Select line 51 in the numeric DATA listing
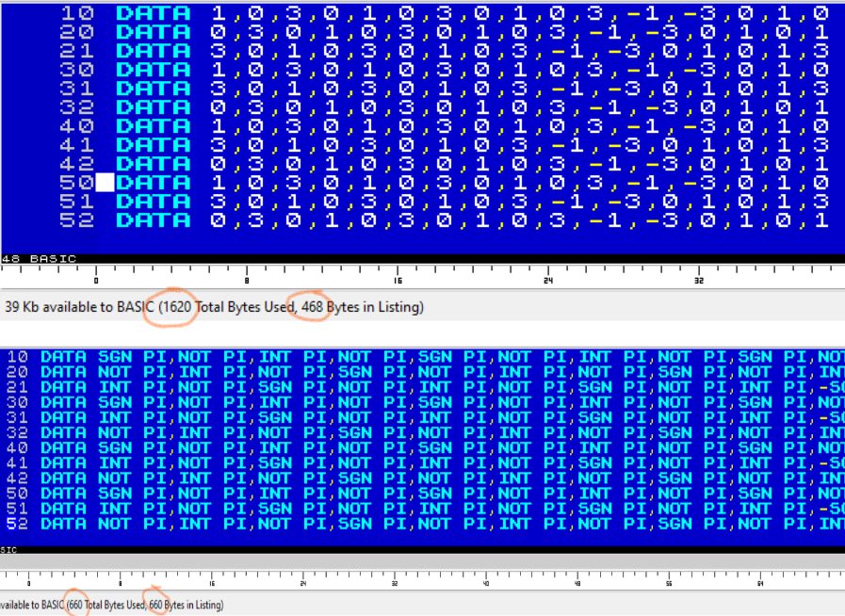The image size is (845, 616). point(445,202)
